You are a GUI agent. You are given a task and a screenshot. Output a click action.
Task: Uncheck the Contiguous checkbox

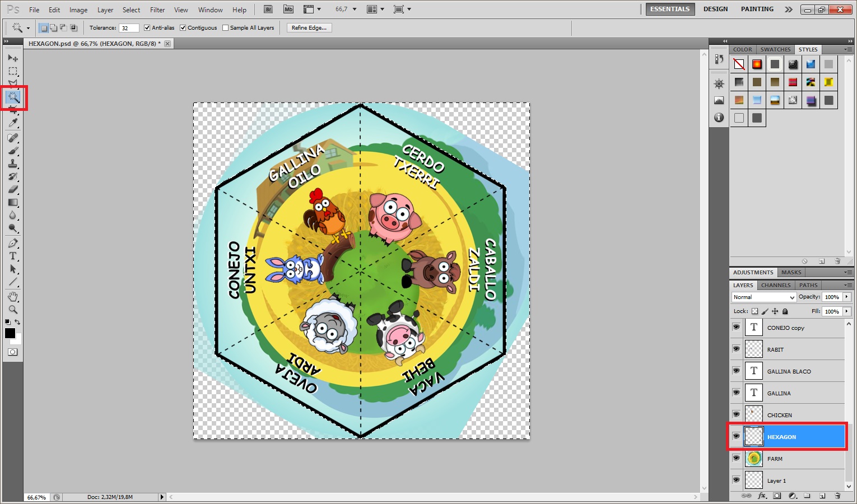point(183,27)
